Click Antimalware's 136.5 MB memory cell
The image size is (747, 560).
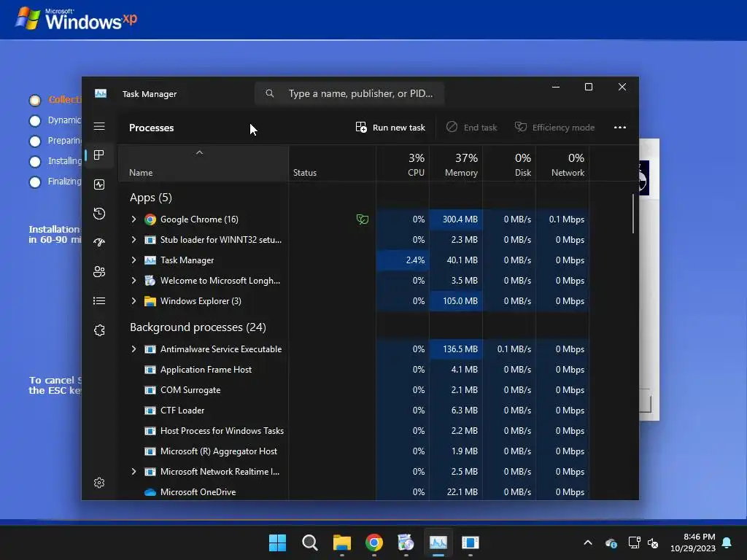coord(456,349)
